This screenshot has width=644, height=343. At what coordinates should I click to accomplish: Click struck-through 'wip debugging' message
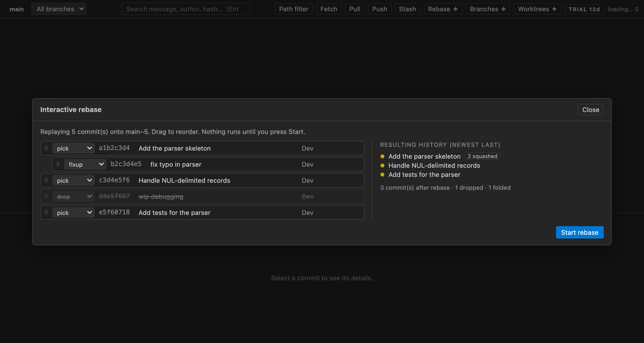tap(161, 196)
